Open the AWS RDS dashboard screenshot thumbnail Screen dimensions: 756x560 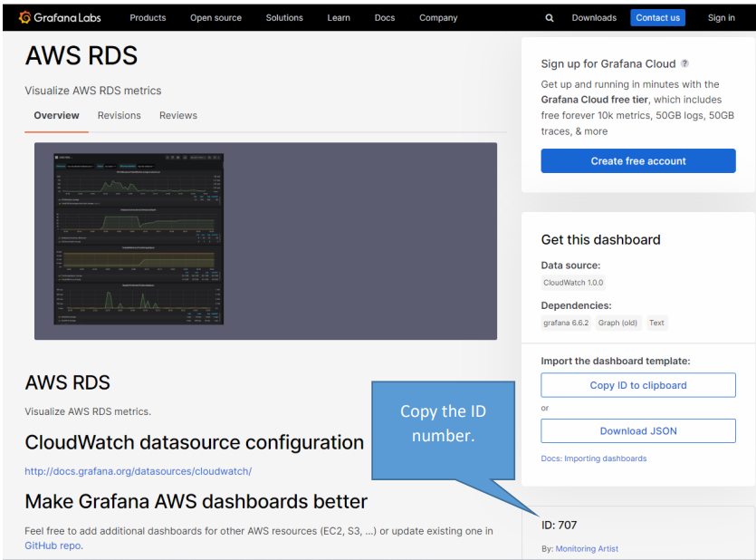[x=139, y=238]
